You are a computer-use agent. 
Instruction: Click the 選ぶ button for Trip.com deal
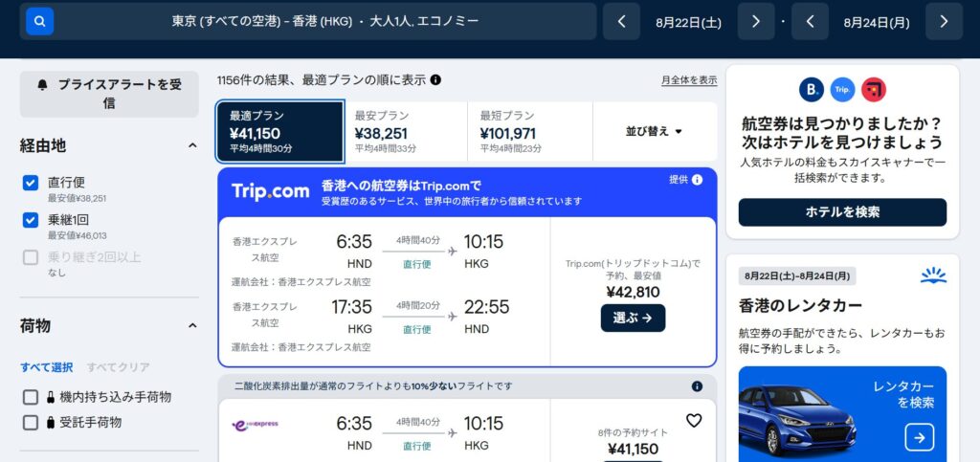tap(633, 318)
